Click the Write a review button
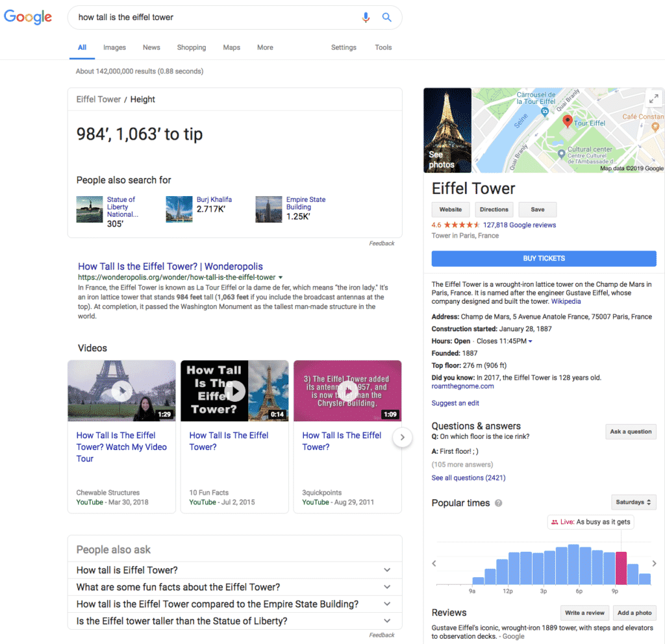This screenshot has height=644, width=665. (585, 613)
